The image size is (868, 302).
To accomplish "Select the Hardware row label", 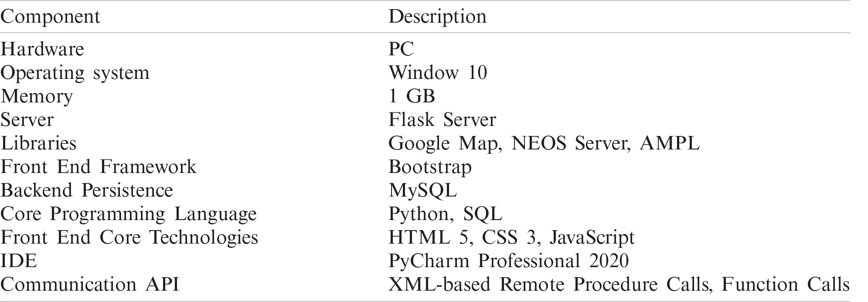I will (x=42, y=49).
